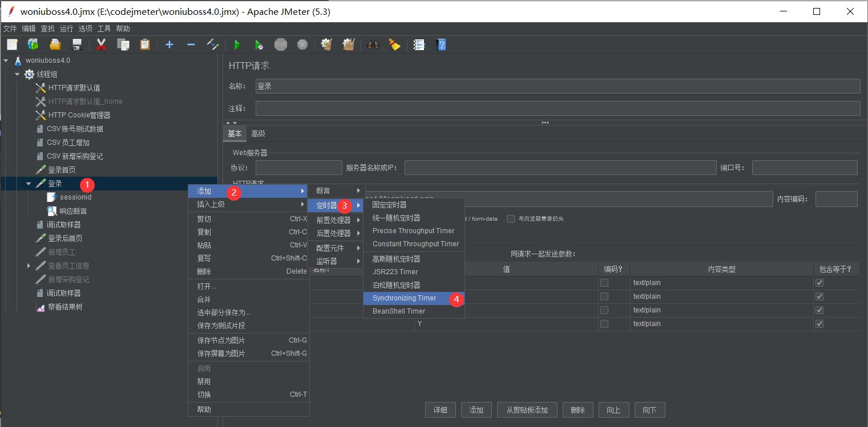Choose BeanShell Timer menu item

pyautogui.click(x=414, y=311)
